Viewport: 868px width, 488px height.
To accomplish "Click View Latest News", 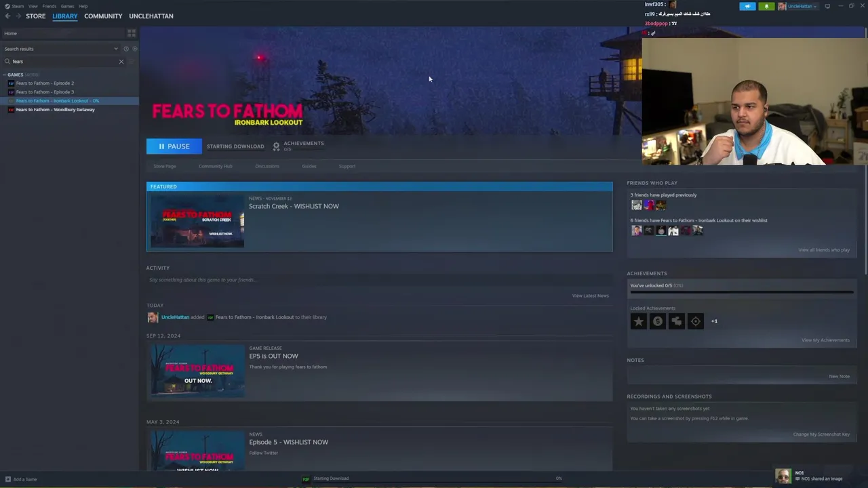I will point(591,296).
